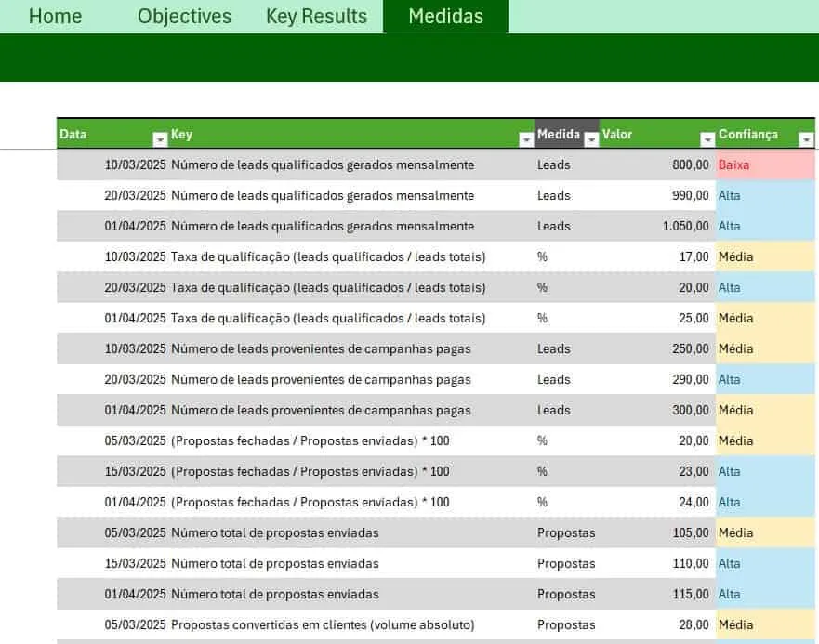
Task: Click Key cell of 15/03/2025 propostas enviadas row
Action: click(x=351, y=563)
